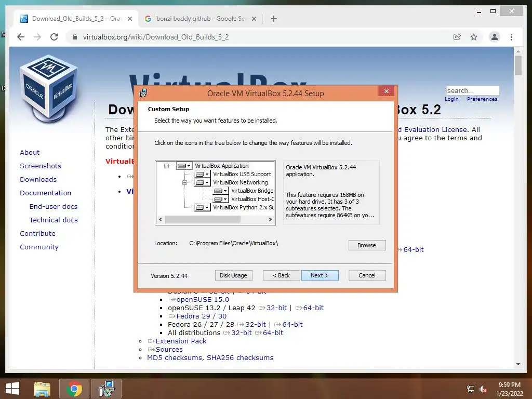Open the Preferences link
532x399 pixels.
click(x=482, y=99)
